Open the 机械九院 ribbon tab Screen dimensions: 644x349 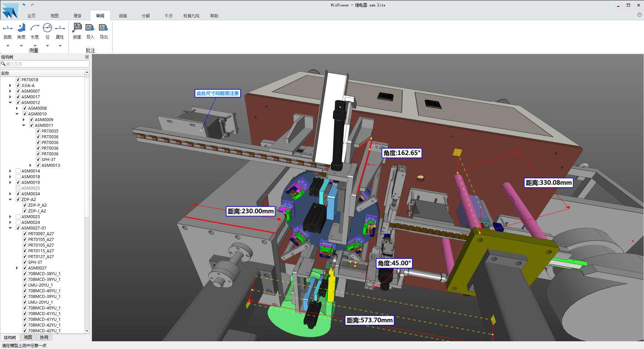click(191, 16)
